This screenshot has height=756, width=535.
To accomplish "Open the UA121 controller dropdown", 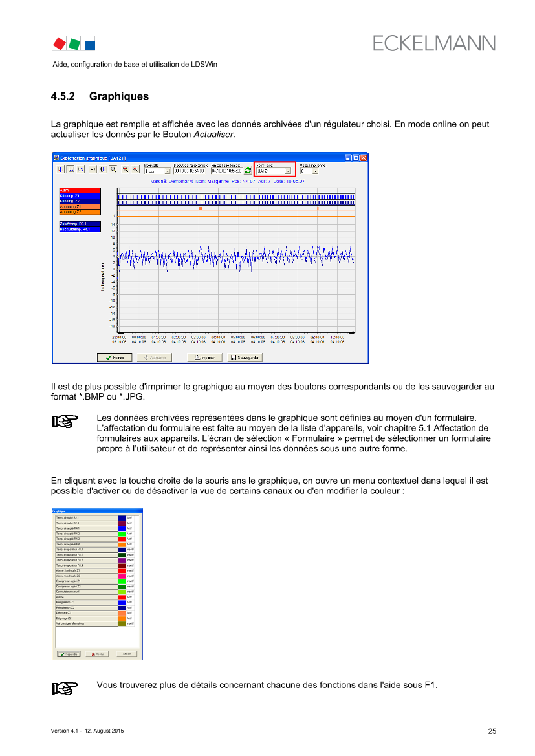I will (288, 171).
